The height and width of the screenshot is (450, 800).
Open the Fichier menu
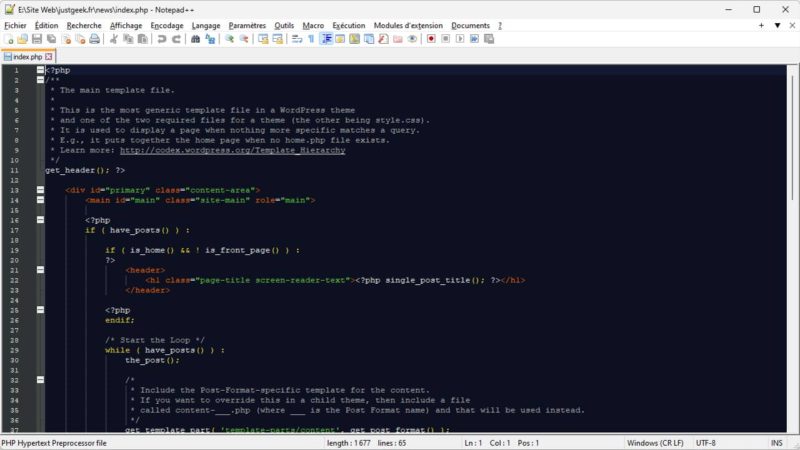click(15, 26)
